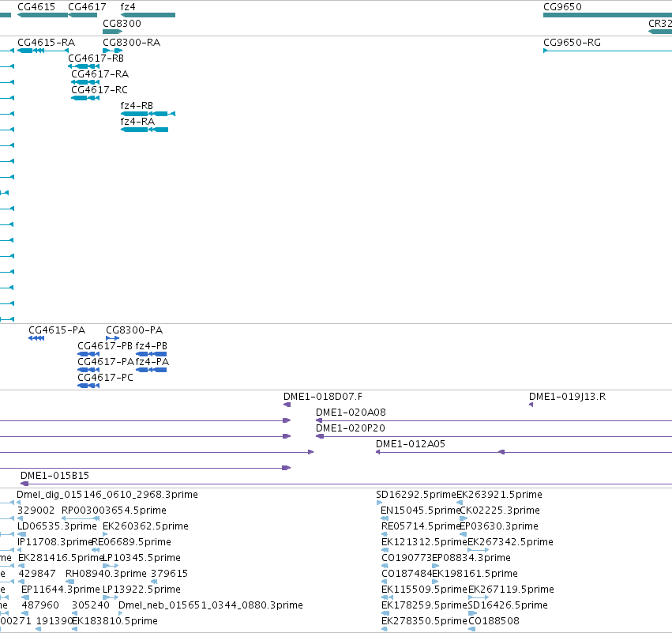The image size is (672, 633).
Task: Select the DME1-019J13.R BAC end arrow
Action: pyautogui.click(x=531, y=405)
